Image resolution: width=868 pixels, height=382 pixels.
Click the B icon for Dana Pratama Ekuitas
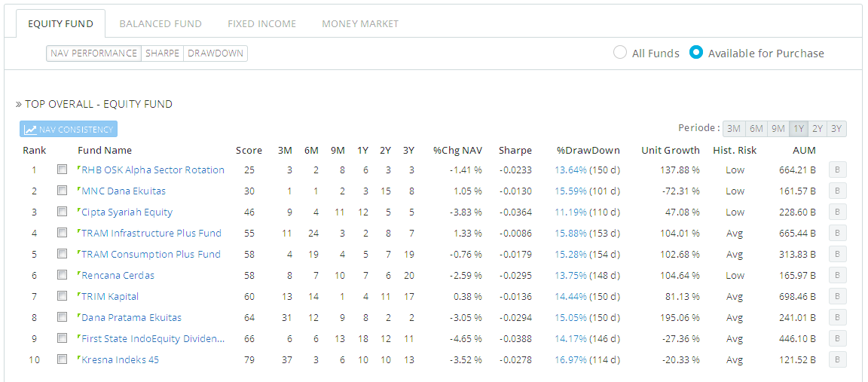pyautogui.click(x=837, y=318)
